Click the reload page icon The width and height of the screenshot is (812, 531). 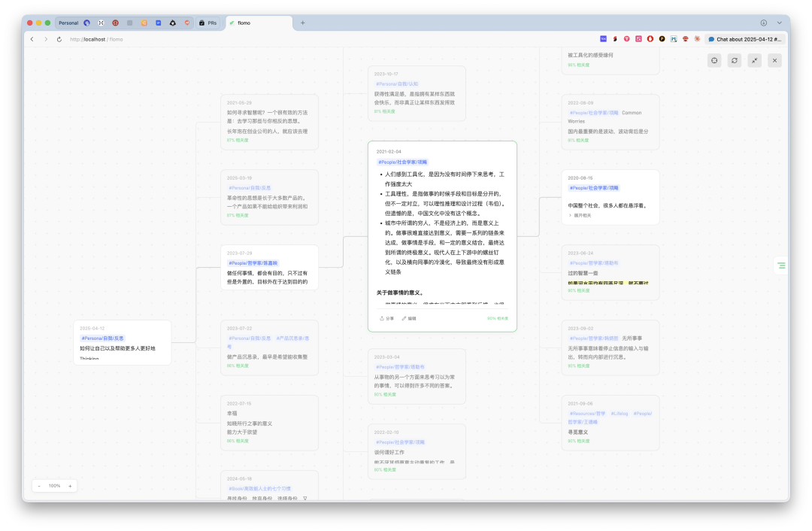[x=59, y=39]
